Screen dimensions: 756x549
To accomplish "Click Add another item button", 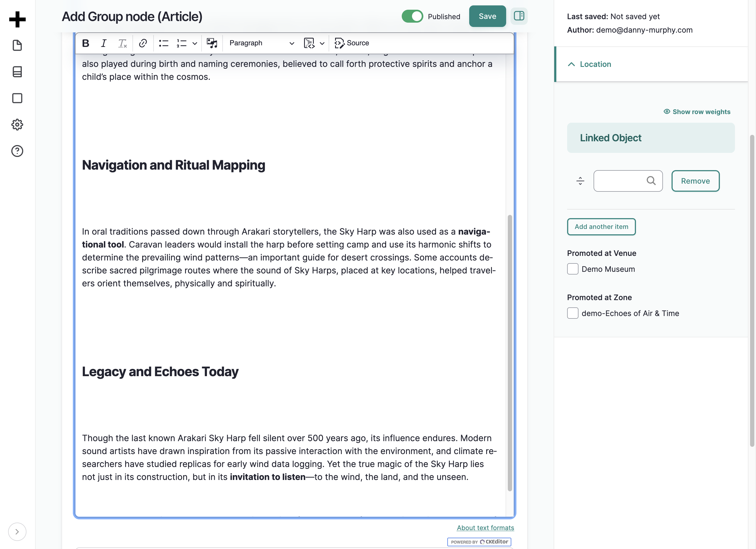I will 601,227.
